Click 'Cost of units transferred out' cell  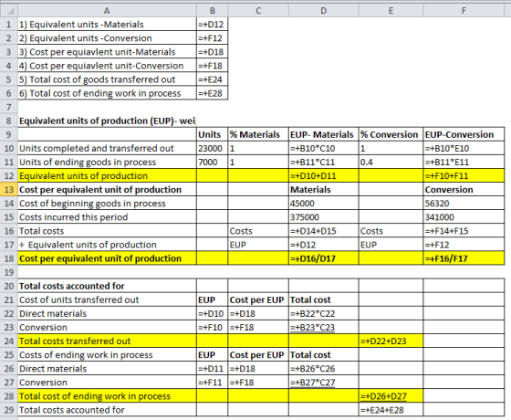pos(107,299)
